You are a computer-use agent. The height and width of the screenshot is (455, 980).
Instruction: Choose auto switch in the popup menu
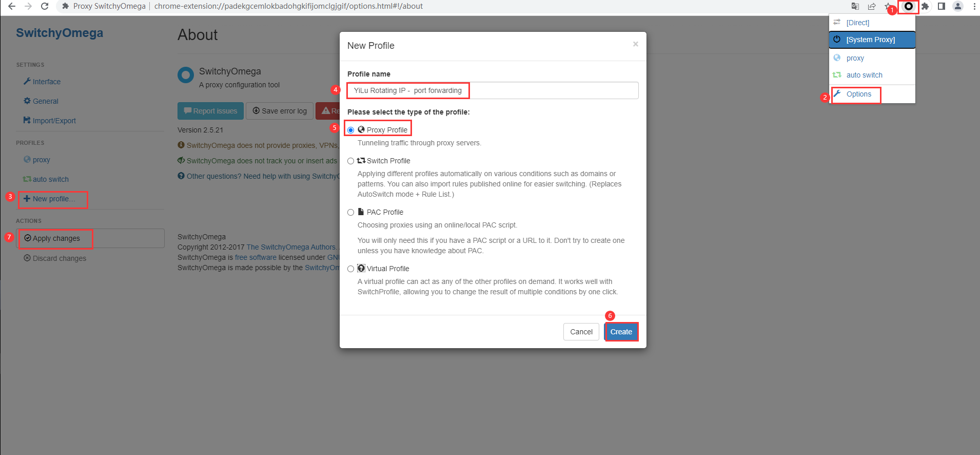tap(872, 75)
